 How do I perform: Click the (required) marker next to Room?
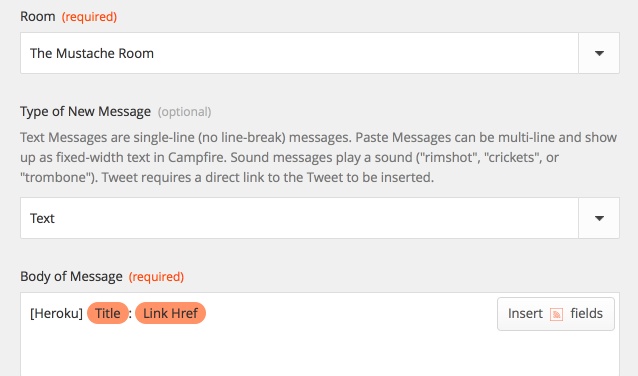(89, 17)
